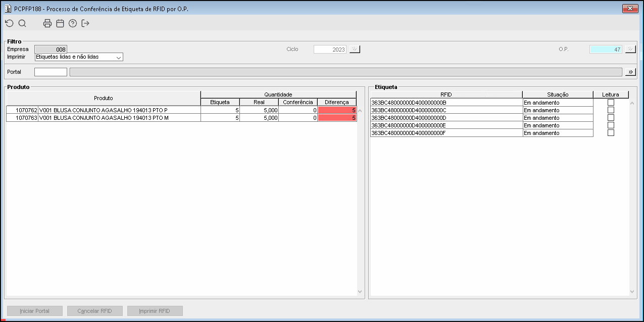Screen dimensions: 644x322
Task: Click the Imprimir RFID button
Action: (x=155, y=311)
